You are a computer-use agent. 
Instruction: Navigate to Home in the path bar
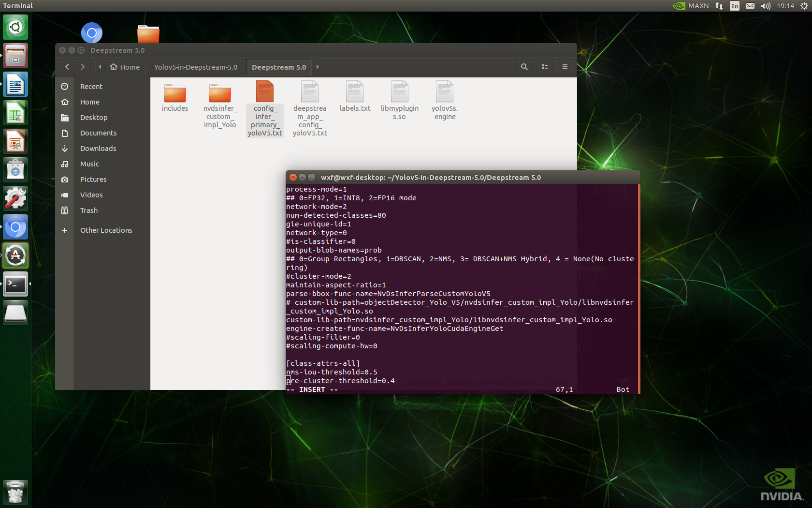(x=125, y=67)
